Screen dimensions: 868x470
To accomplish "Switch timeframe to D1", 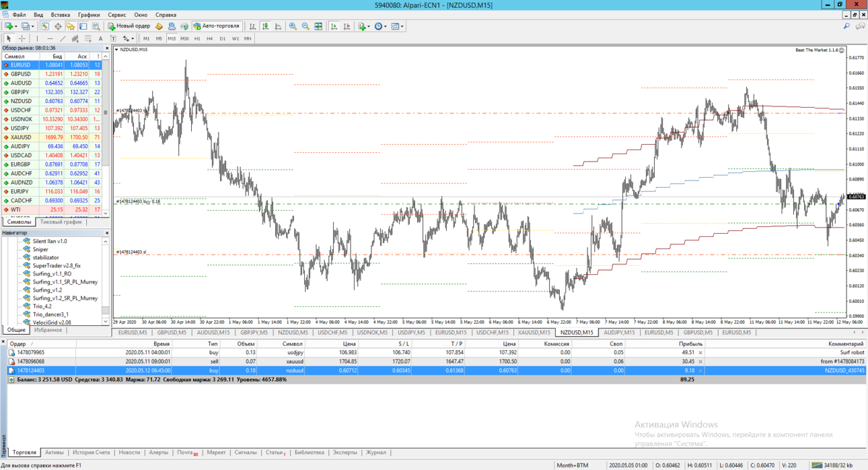I will 223,38.
